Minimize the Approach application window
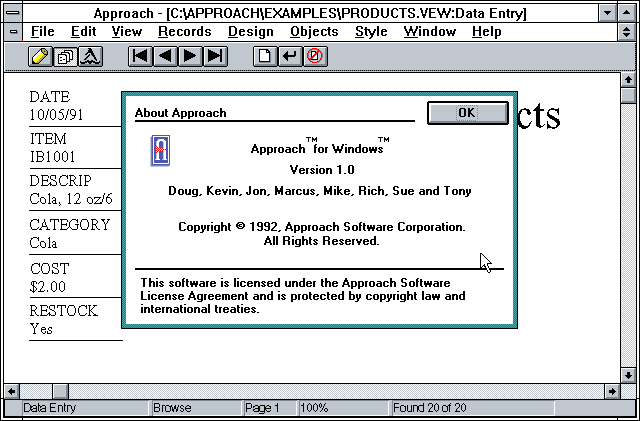This screenshot has height=421, width=640. (608, 13)
